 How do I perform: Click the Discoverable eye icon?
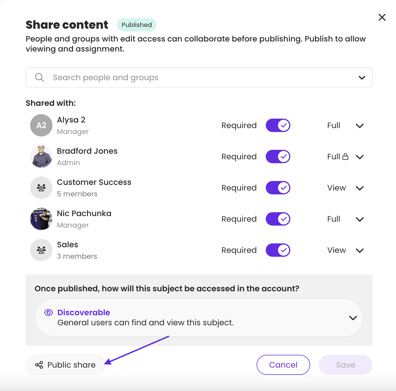tap(48, 312)
